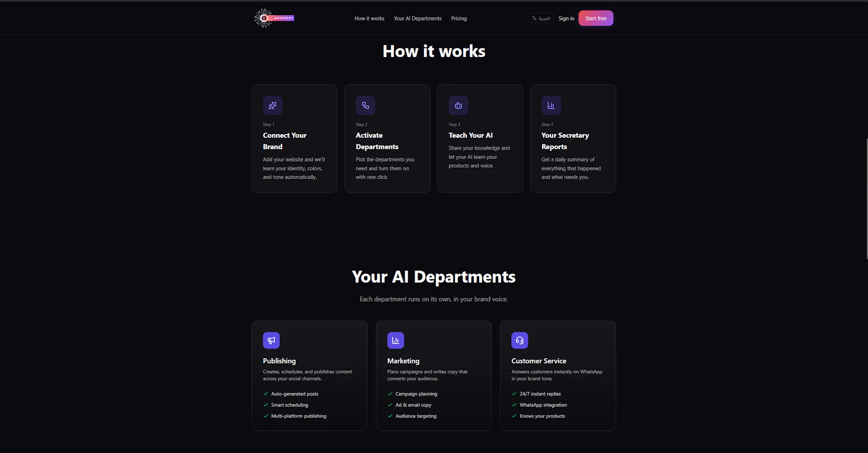
Task: Click the sparkle icon for Step 1
Action: (272, 105)
